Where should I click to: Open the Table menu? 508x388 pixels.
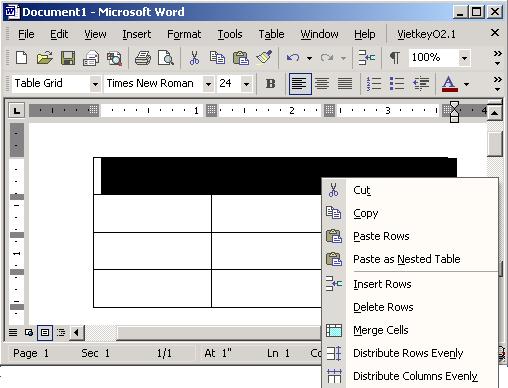point(271,34)
